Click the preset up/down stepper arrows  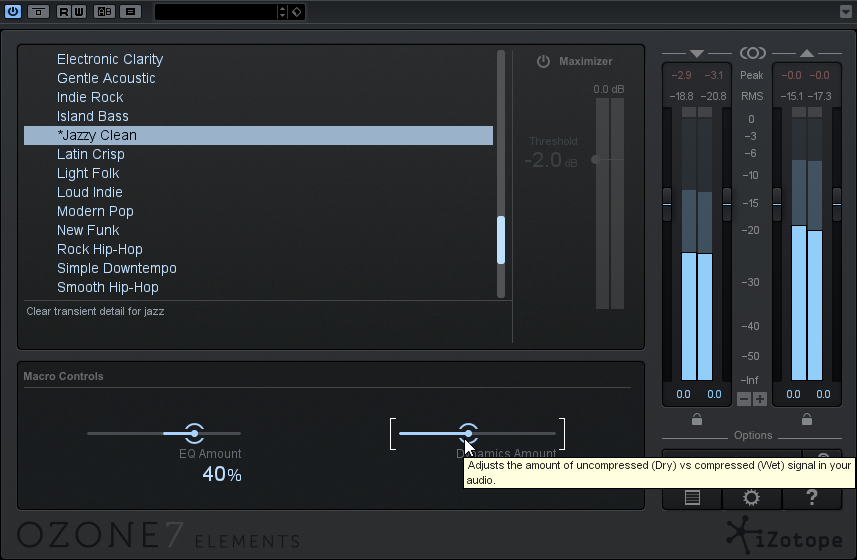(x=282, y=12)
